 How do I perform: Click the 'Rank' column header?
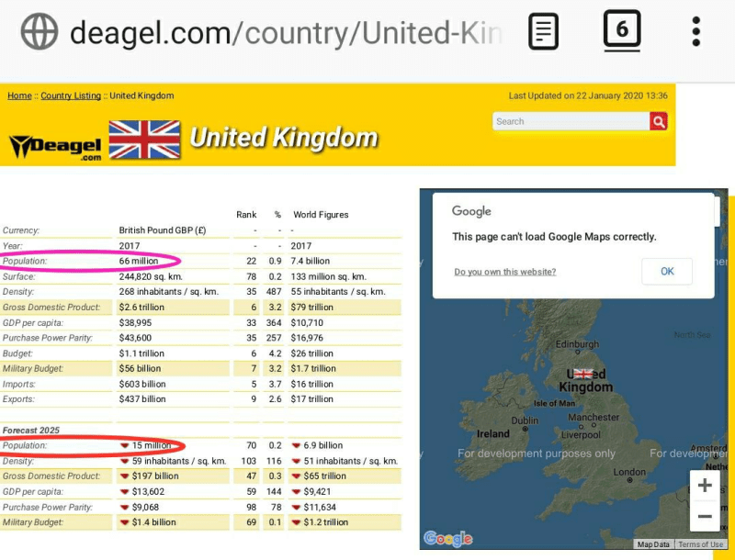(x=246, y=215)
